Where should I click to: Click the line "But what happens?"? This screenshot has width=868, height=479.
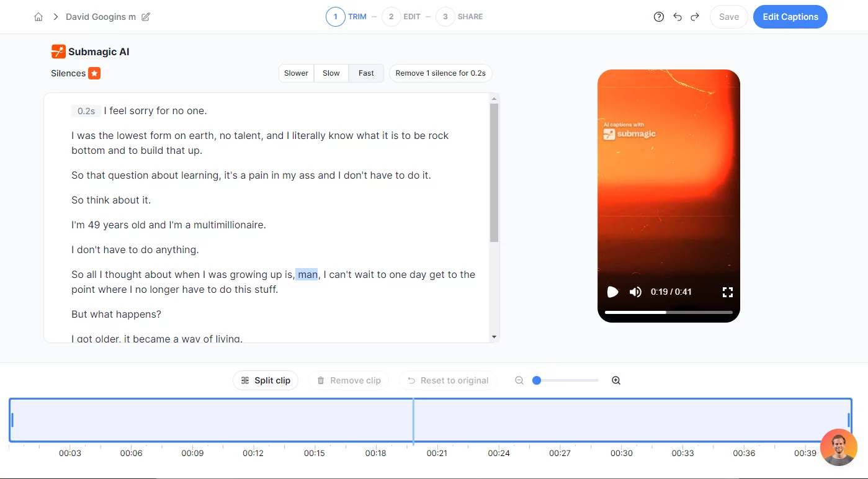click(116, 314)
